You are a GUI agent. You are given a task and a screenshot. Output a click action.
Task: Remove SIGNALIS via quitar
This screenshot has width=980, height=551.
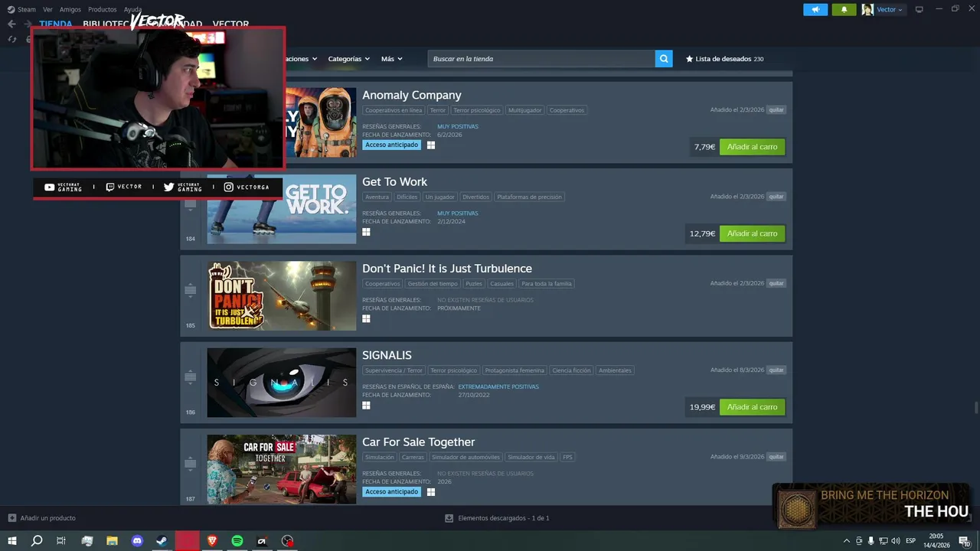point(776,370)
